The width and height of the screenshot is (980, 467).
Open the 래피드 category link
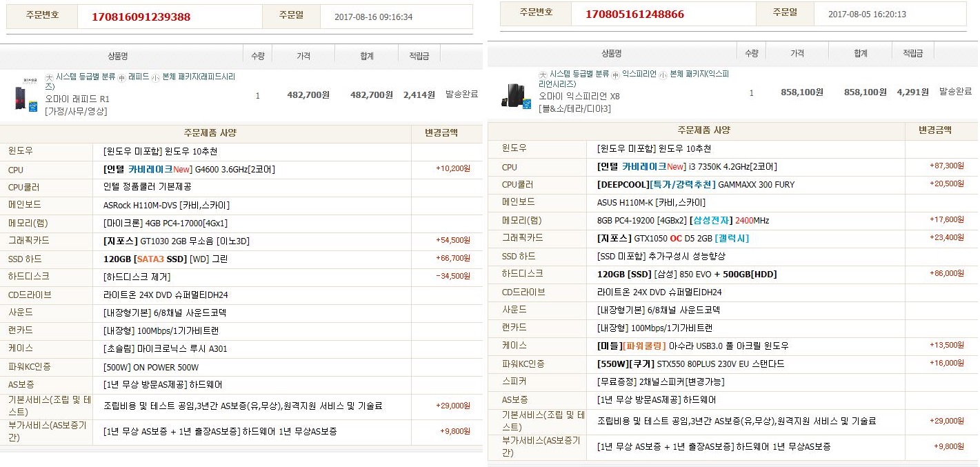[x=138, y=77]
